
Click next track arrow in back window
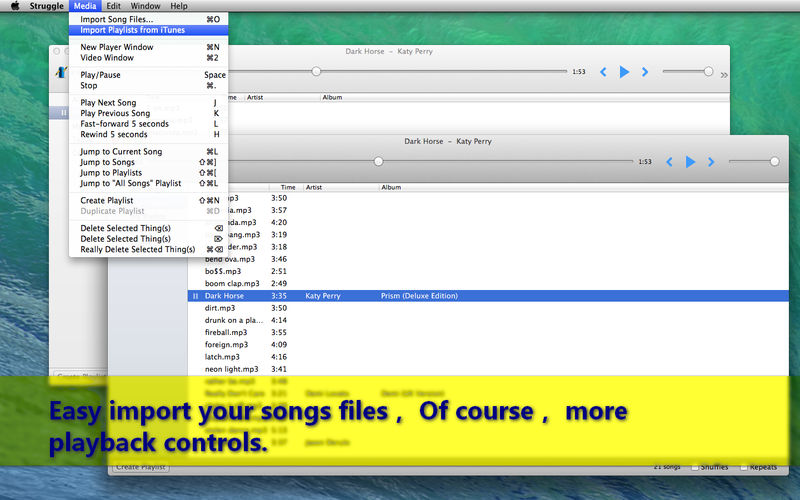pyautogui.click(x=645, y=72)
